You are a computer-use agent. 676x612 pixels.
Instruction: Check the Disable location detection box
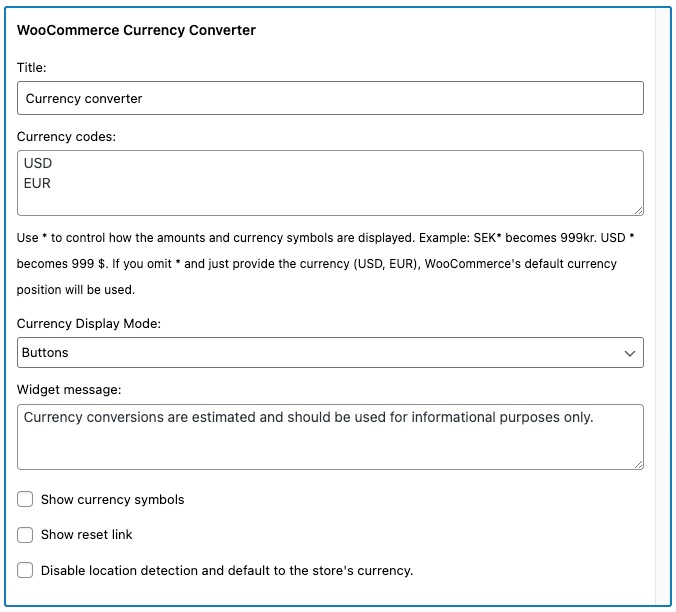pyautogui.click(x=25, y=571)
